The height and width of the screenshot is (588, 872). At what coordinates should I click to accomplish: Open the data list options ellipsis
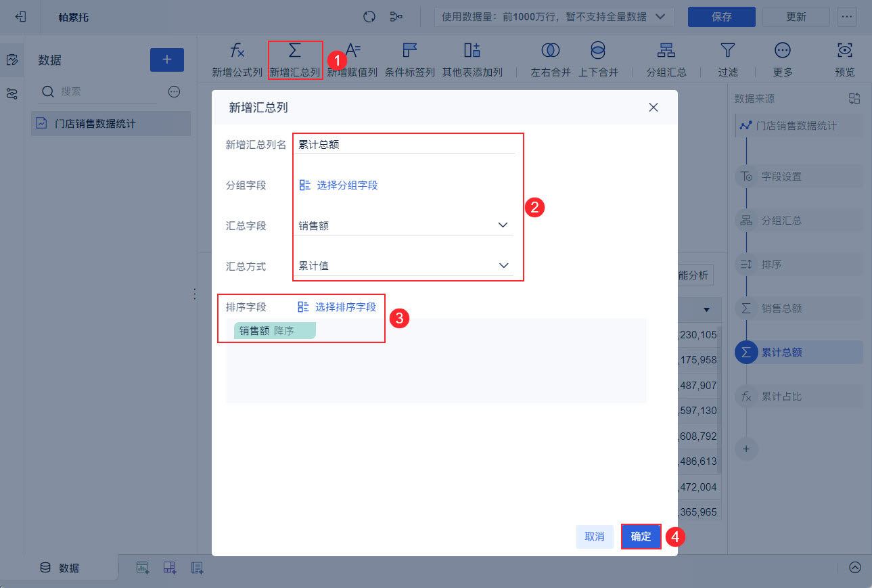point(174,91)
